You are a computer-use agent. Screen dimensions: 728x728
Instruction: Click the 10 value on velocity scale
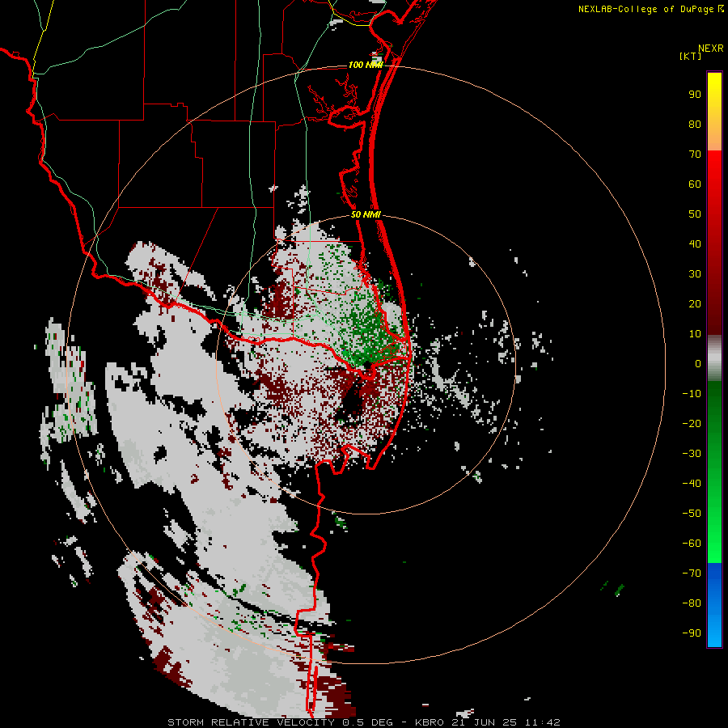[x=695, y=334]
